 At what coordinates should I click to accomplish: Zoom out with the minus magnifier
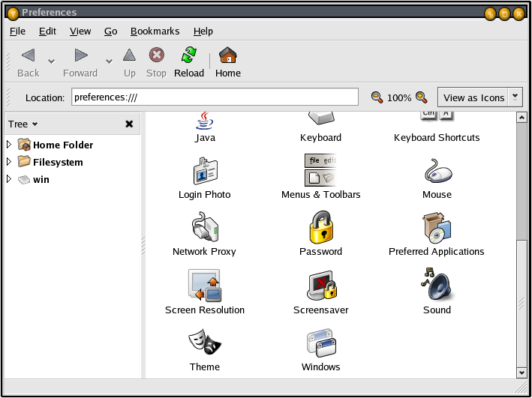click(x=377, y=97)
